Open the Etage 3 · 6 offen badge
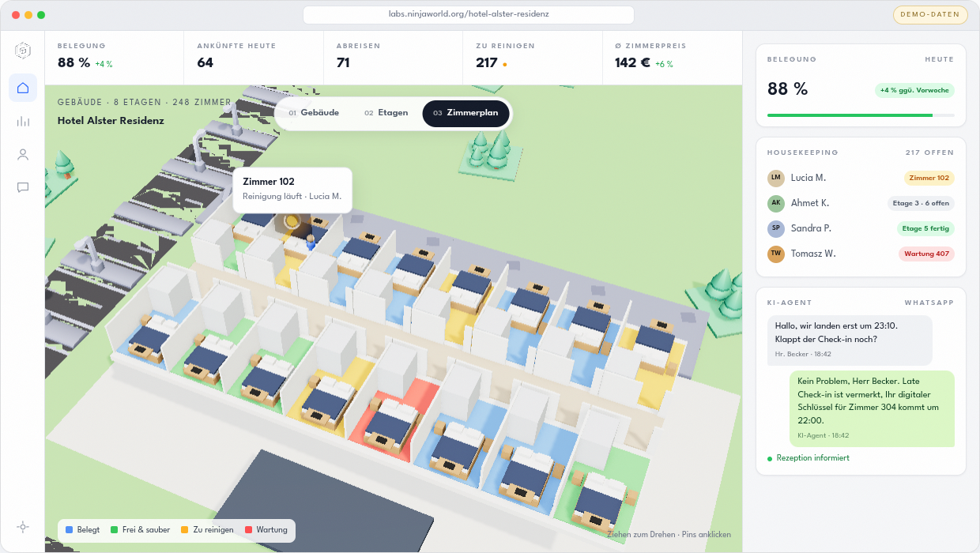The image size is (980, 553). (x=921, y=203)
